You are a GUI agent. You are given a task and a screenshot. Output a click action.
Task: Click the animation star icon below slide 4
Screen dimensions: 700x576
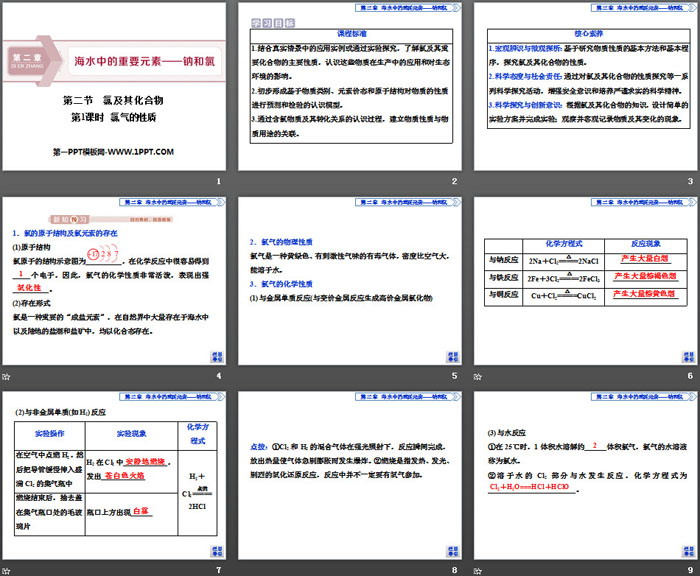(x=6, y=376)
